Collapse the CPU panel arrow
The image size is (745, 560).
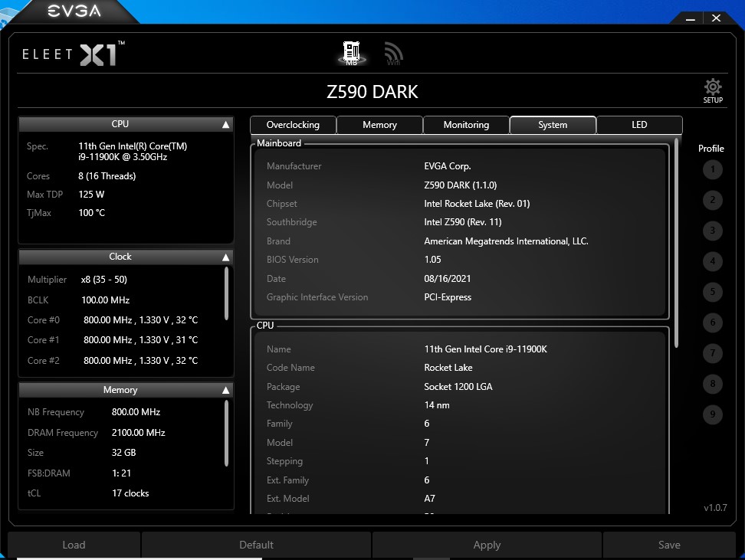(225, 124)
